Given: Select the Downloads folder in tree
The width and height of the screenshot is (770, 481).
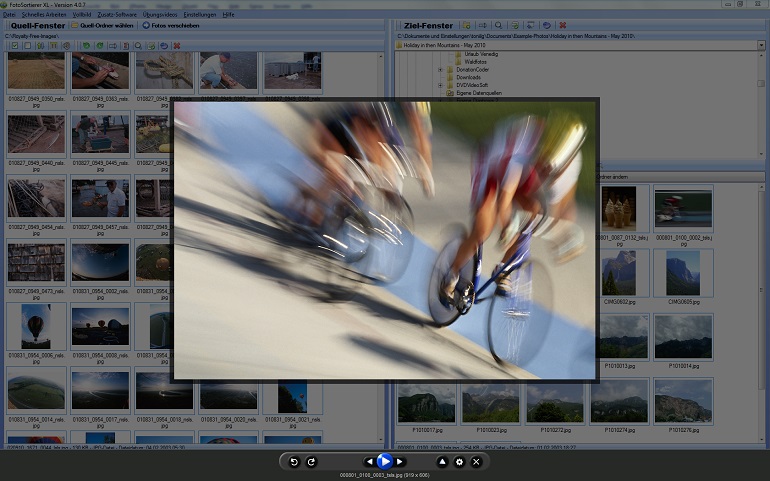Looking at the screenshot, I should point(468,77).
